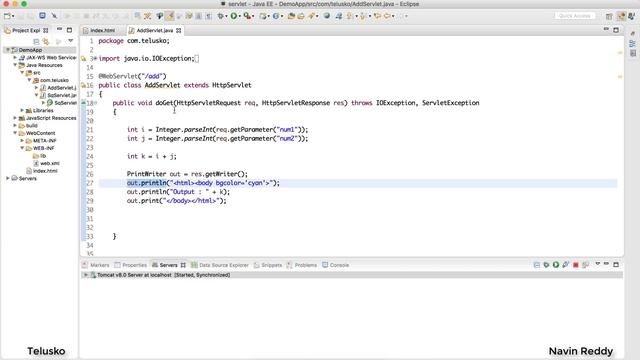Select web.xml in the project tree
Screen dimensions: 640x360
pos(46,163)
